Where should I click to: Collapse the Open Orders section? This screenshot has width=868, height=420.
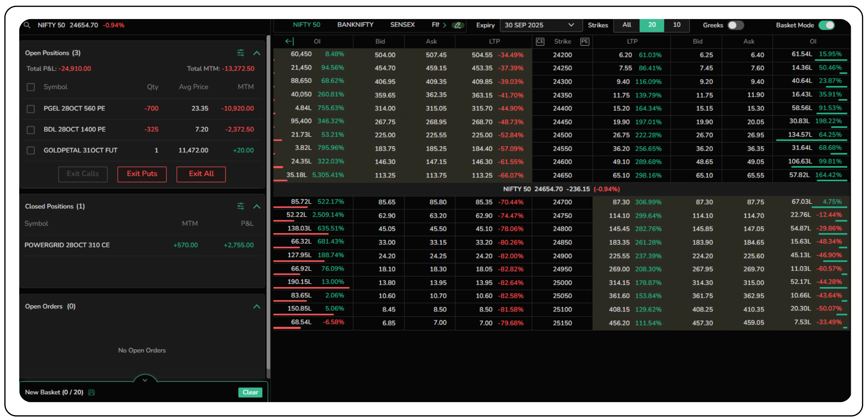(257, 306)
